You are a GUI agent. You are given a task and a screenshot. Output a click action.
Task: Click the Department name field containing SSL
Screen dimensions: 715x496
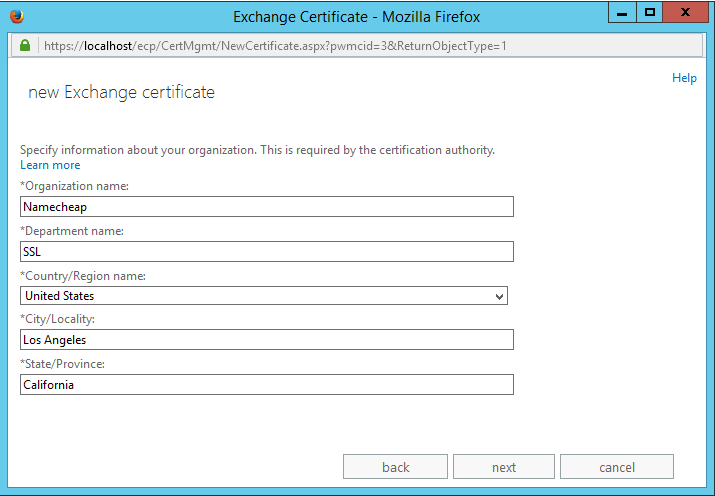point(266,251)
